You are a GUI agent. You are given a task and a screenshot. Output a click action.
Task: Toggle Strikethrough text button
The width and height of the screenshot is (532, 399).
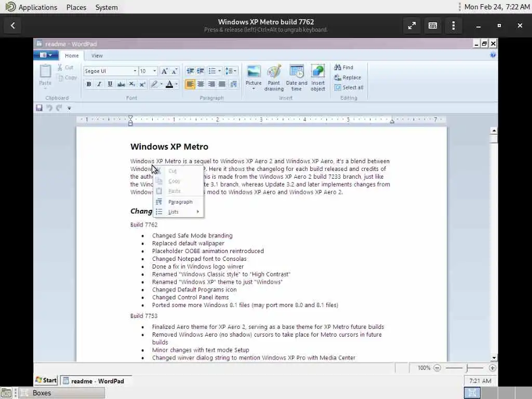(121, 84)
